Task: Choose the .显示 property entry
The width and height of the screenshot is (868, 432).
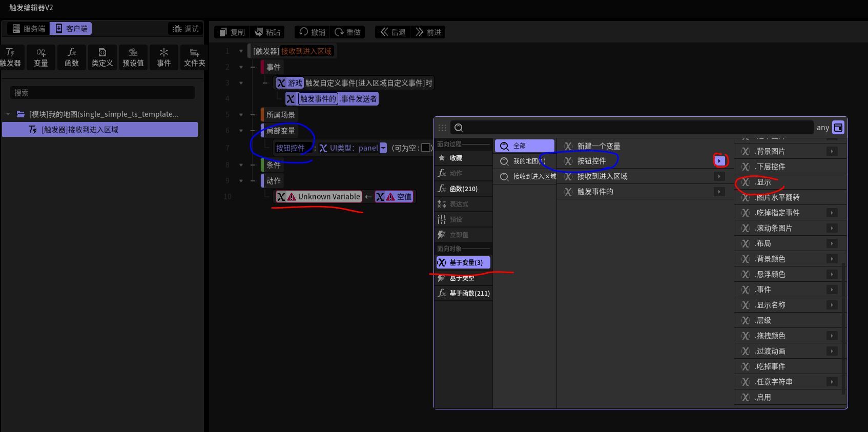Action: point(763,182)
